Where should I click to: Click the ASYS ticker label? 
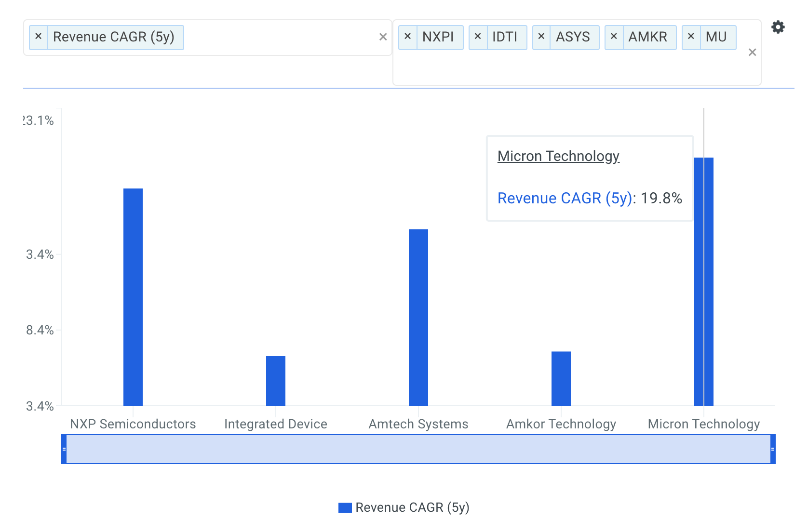573,37
